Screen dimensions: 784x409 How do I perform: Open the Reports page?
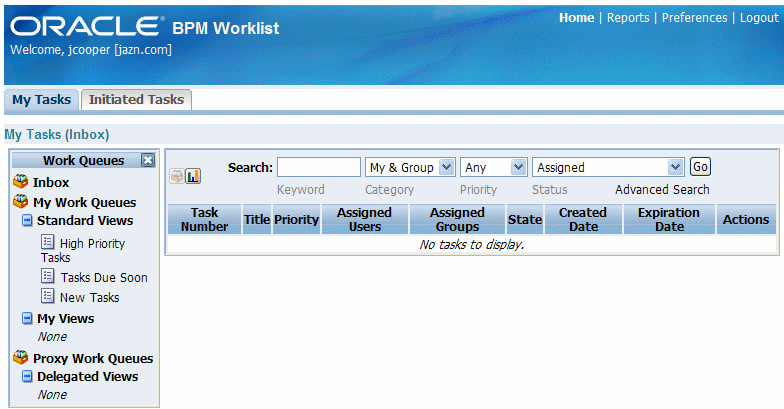(x=628, y=18)
